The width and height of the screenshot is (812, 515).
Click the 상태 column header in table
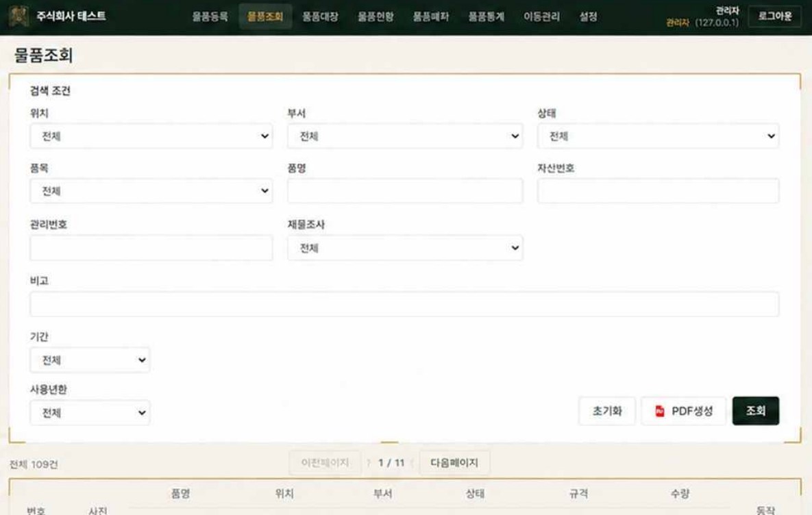click(475, 494)
